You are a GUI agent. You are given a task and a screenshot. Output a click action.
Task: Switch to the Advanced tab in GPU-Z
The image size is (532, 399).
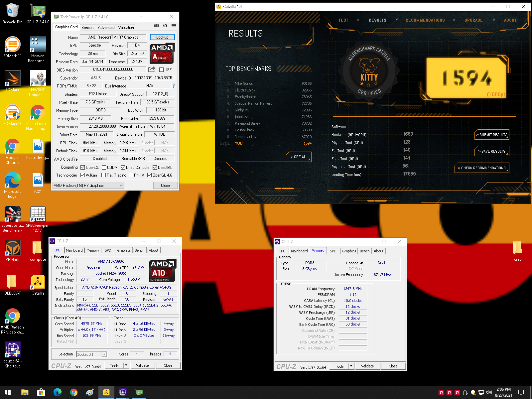pos(106,28)
